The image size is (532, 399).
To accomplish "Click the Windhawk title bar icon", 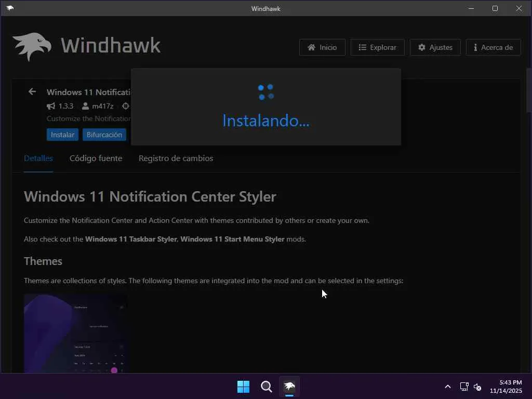I will click(x=10, y=8).
